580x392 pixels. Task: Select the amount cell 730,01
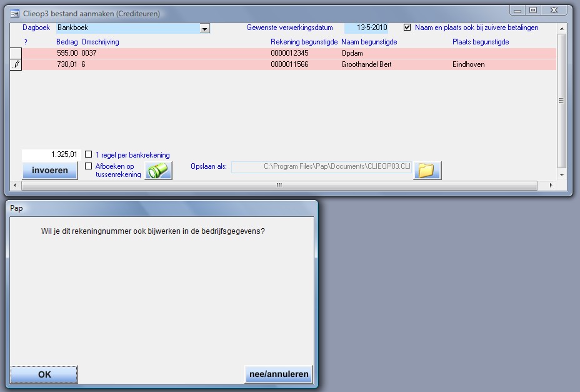click(x=67, y=64)
